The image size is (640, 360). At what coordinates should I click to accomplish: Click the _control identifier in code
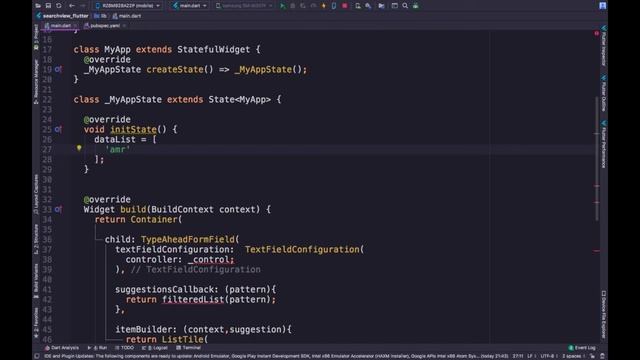[x=209, y=260]
